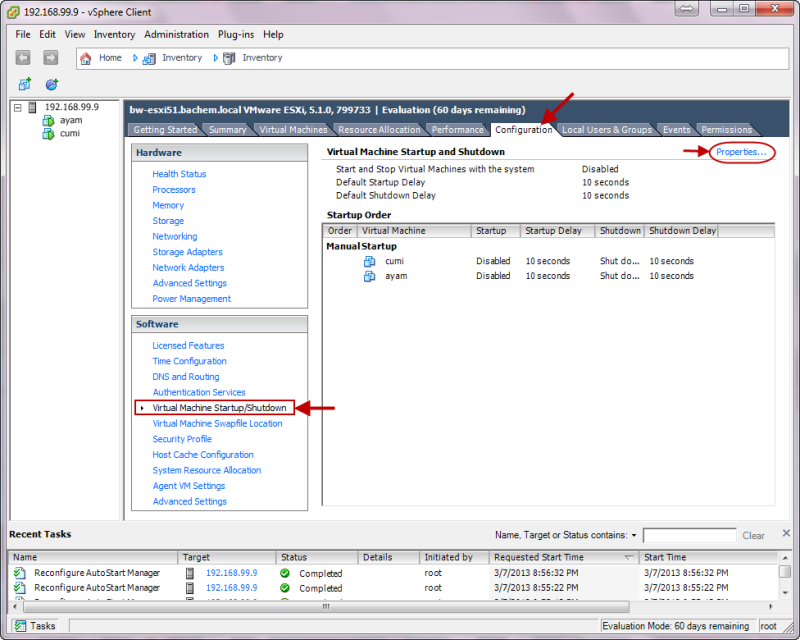Open the View menu
Image resolution: width=800 pixels, height=640 pixels.
click(74, 35)
